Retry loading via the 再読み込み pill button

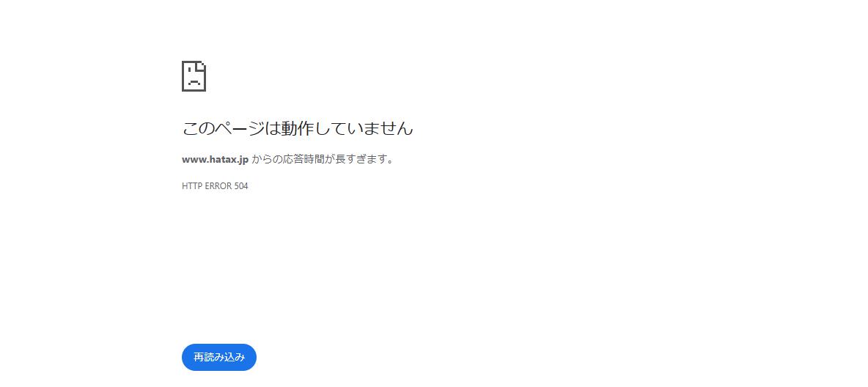[219, 357]
